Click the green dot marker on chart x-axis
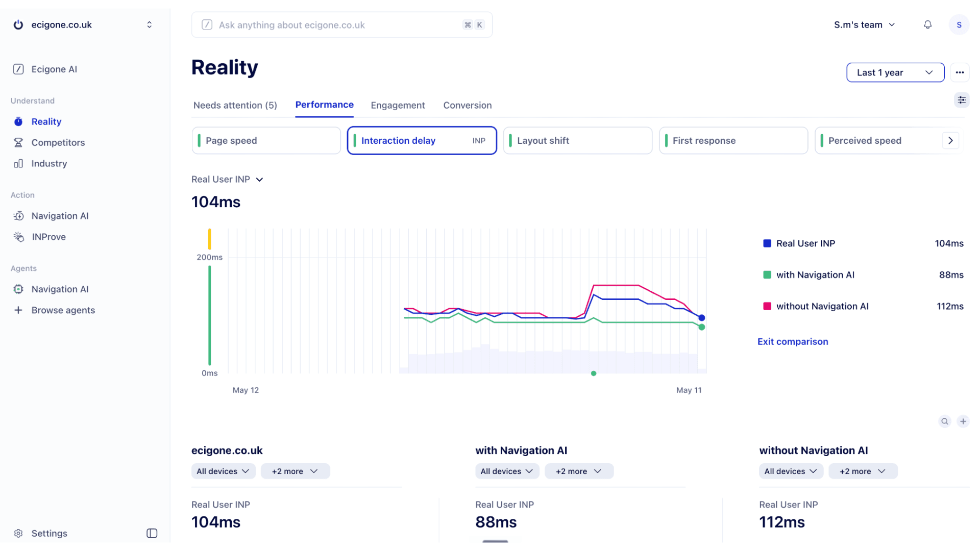The image size is (980, 551). (593, 373)
